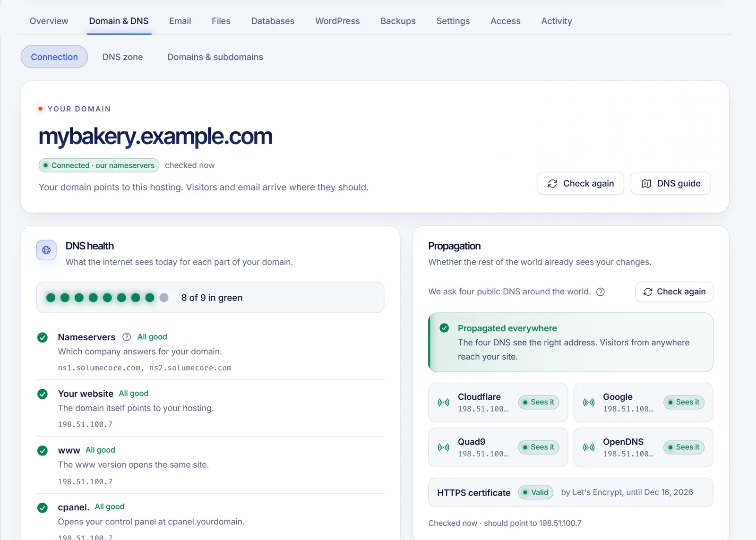The height and width of the screenshot is (540, 756).
Task: Click Quad9's Sees it badge
Action: (x=539, y=447)
